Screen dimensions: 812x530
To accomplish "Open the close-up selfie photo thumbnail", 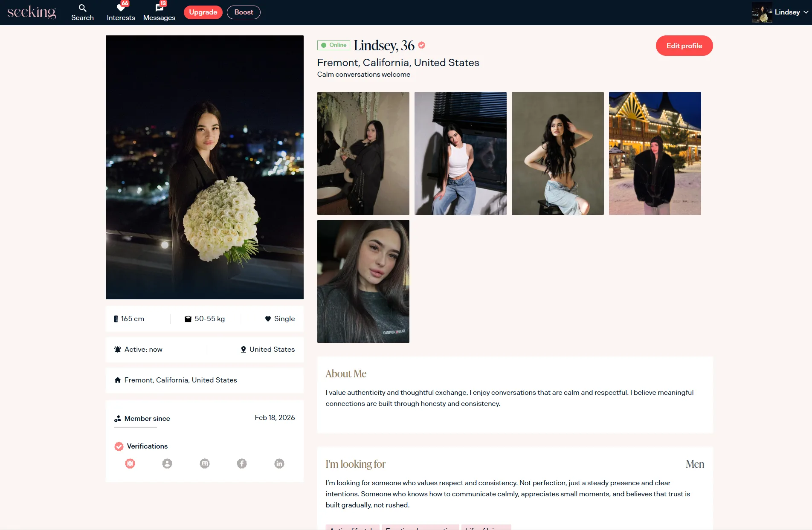I will [363, 281].
